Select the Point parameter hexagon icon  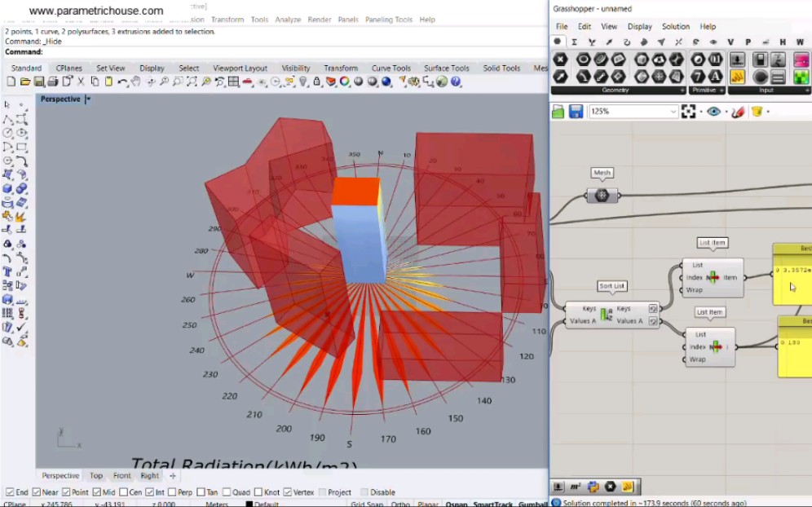click(x=560, y=60)
